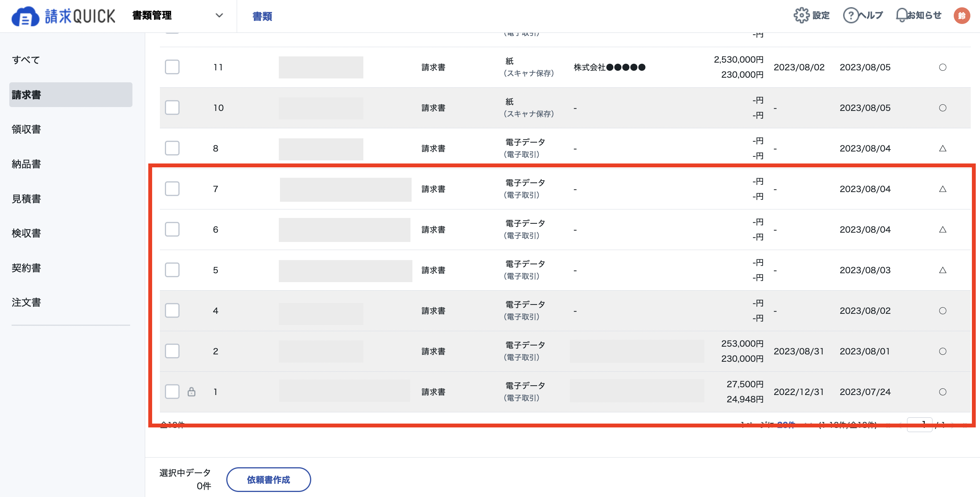The height and width of the screenshot is (497, 980).
Task: Click the date 2022/12/31 in row 1
Action: 799,392
